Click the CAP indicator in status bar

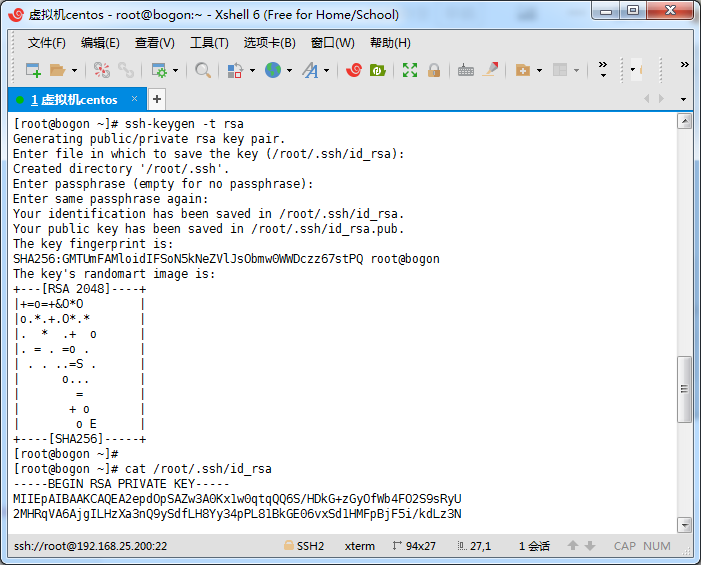[625, 546]
